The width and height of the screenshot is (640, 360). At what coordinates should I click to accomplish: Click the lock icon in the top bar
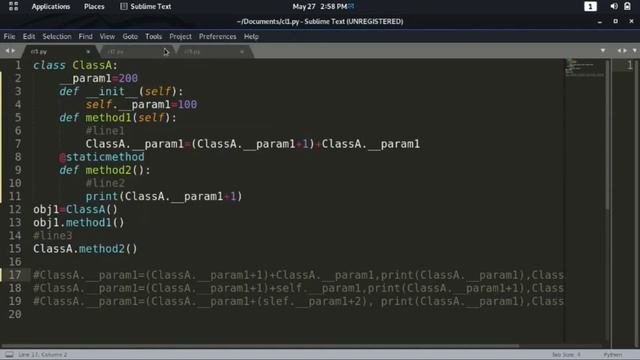tap(627, 6)
